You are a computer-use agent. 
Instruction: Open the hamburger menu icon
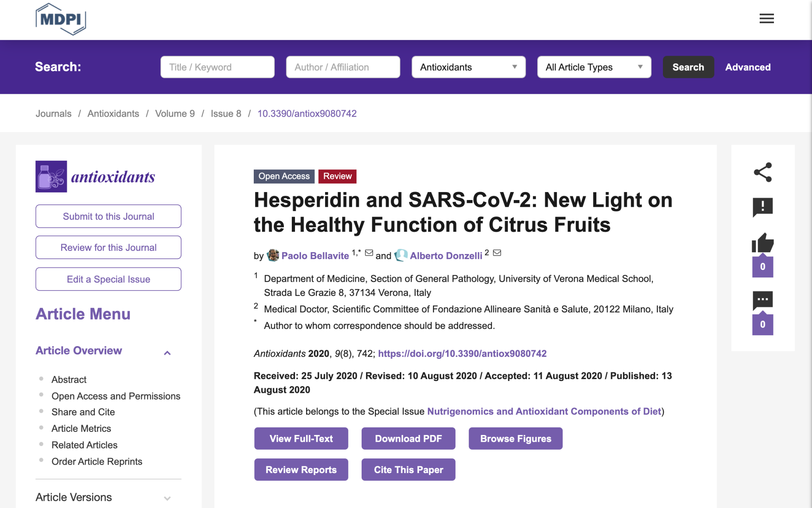(766, 19)
